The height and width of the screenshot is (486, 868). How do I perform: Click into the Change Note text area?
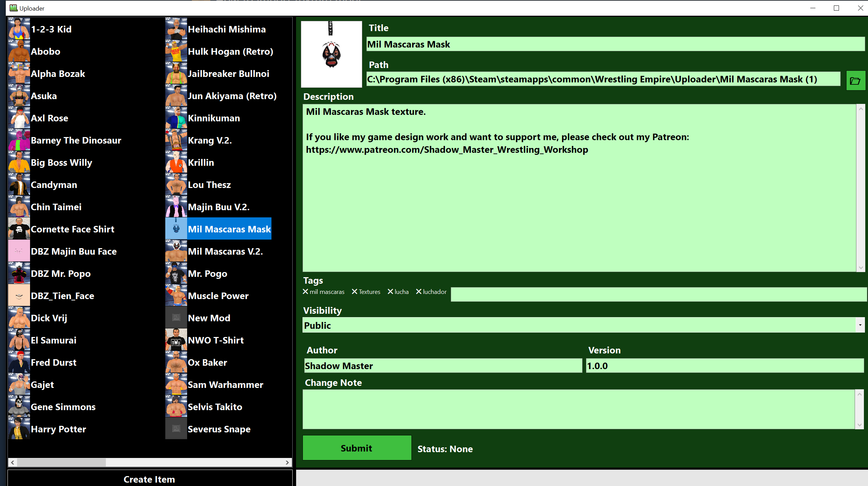[x=578, y=409]
